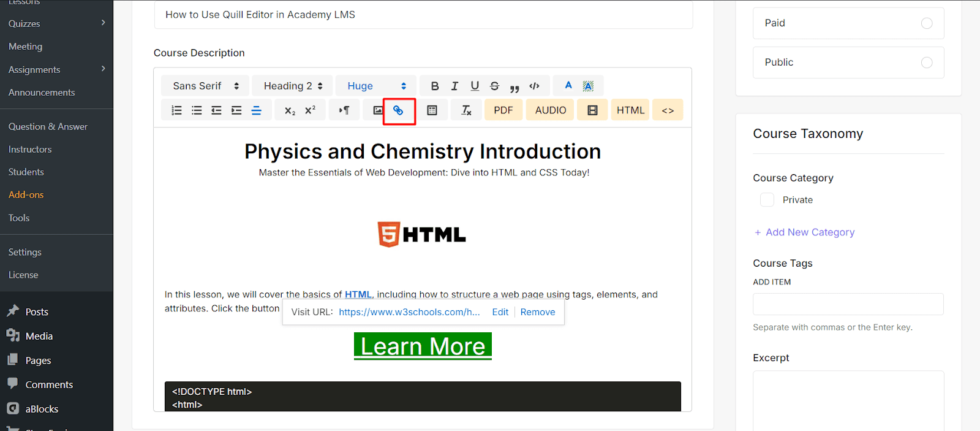Remove the w3schools link via the popup
This screenshot has height=431, width=980.
pos(537,311)
